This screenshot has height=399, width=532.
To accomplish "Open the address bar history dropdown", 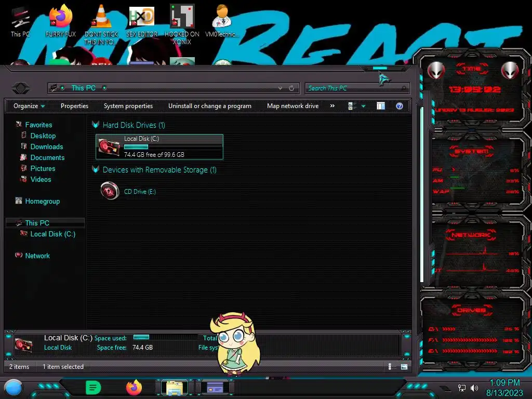I will click(280, 88).
